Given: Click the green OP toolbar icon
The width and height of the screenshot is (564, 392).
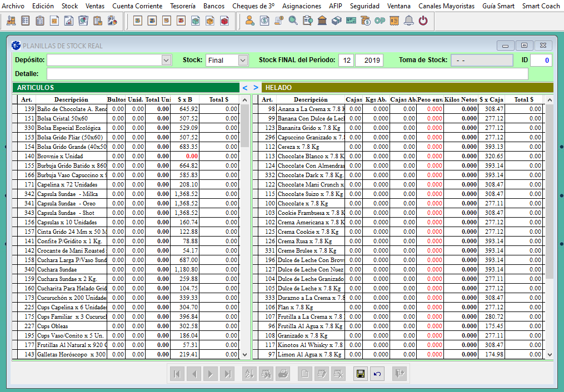Looking at the screenshot, I should [x=380, y=21].
